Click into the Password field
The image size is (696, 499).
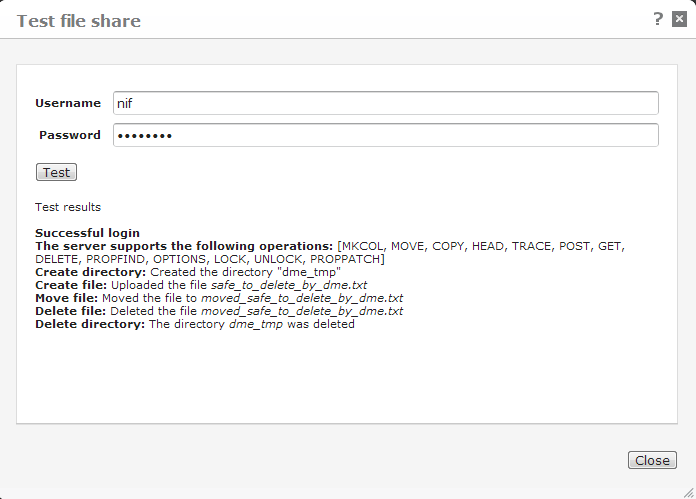coord(385,135)
